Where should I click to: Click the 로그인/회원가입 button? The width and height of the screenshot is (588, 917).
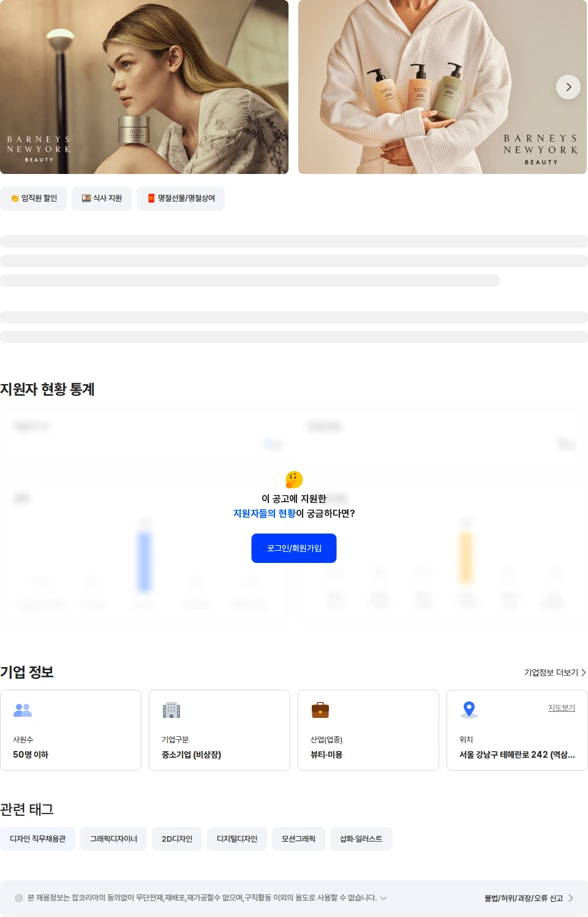[x=294, y=548]
